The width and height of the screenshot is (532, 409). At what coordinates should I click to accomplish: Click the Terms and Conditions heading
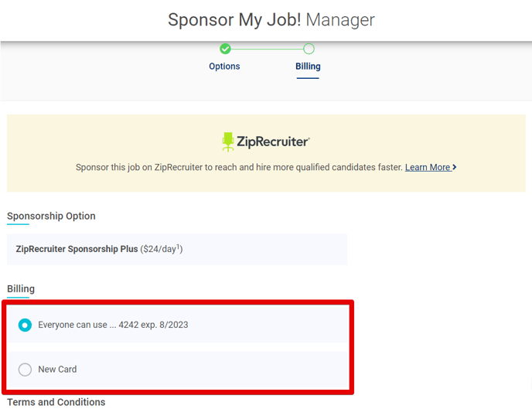tap(56, 402)
